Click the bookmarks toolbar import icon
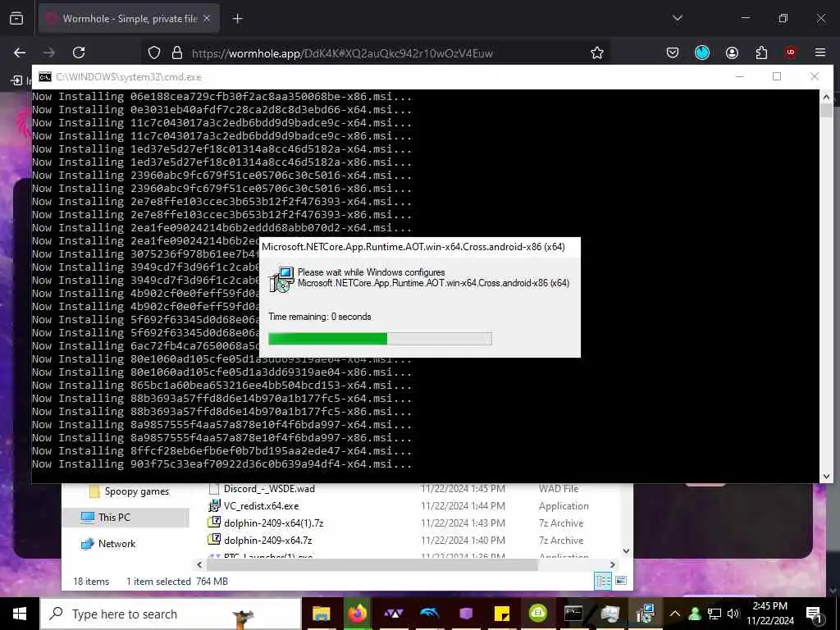Image resolution: width=840 pixels, height=630 pixels. (16, 80)
